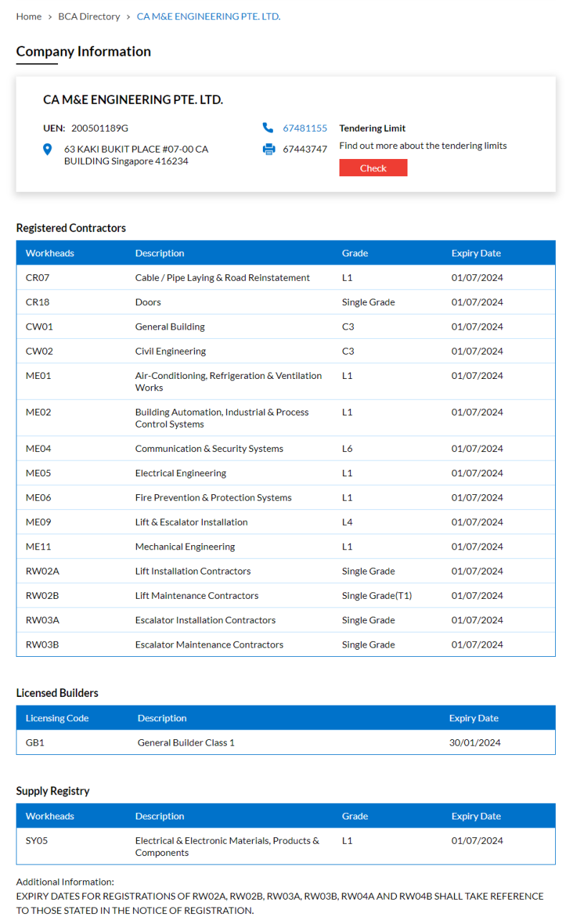Click Supply Registry section heading
The width and height of the screenshot is (573, 924).
click(x=53, y=791)
